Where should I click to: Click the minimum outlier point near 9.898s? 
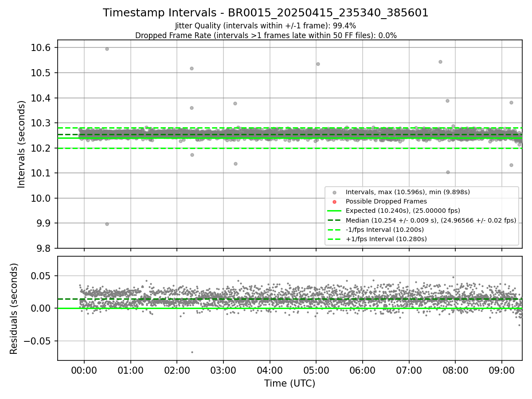[107, 224]
